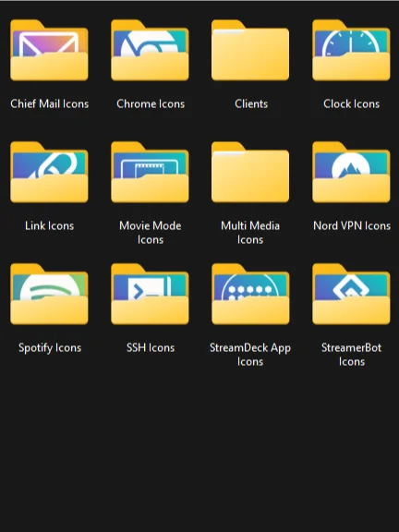The image size is (399, 532).
Task: Open the Chief Mail Icons folder icon
Action: click(x=49, y=50)
